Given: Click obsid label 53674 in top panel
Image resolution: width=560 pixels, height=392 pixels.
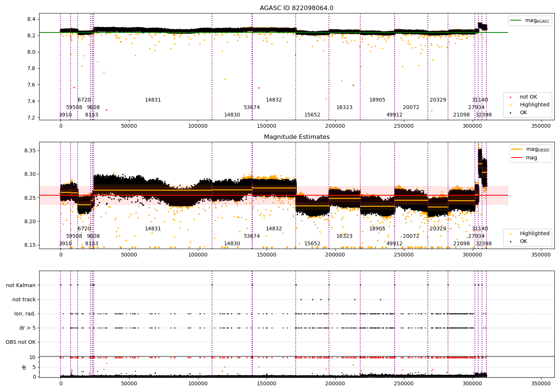Looking at the screenshot, I should click(252, 108).
